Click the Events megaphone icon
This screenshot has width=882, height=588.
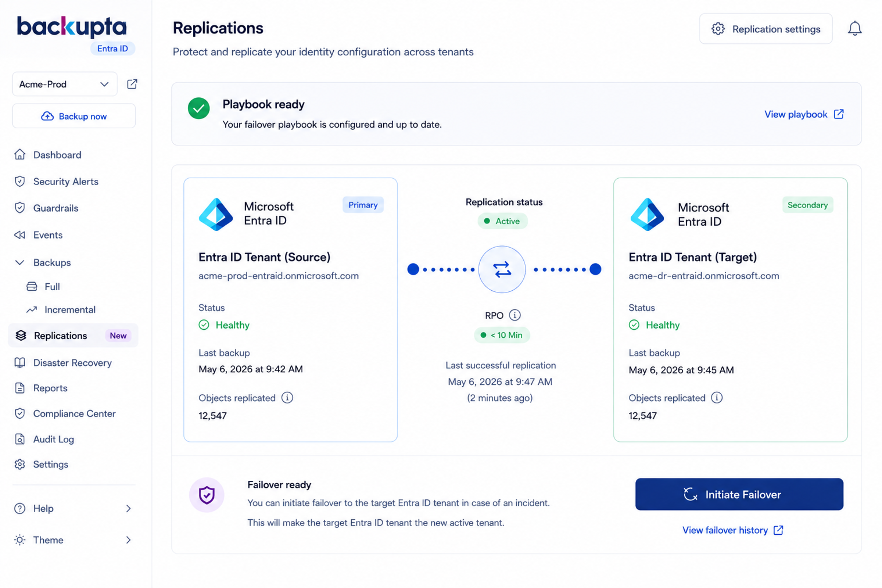click(x=20, y=235)
